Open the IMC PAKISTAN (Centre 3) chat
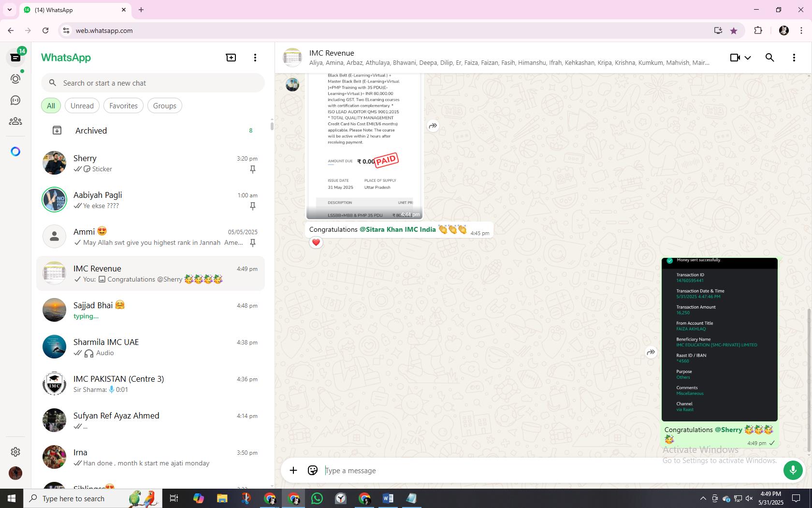The height and width of the screenshot is (508, 812). tap(151, 384)
